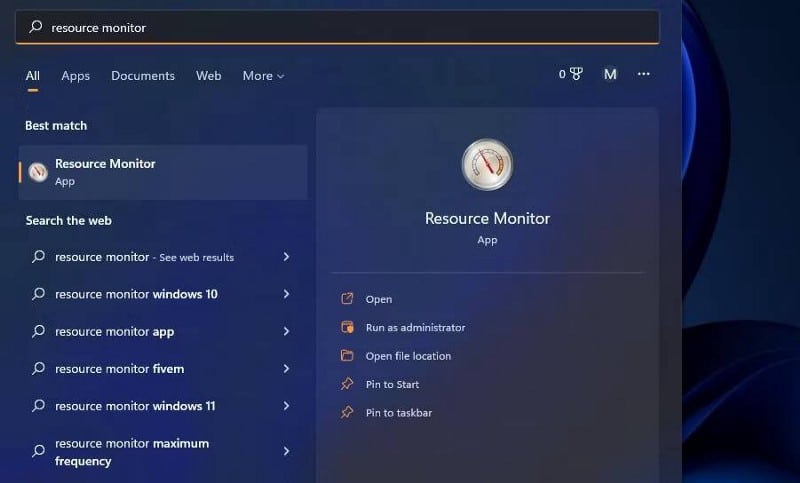
Task: Open the three-dot options menu
Action: (644, 74)
